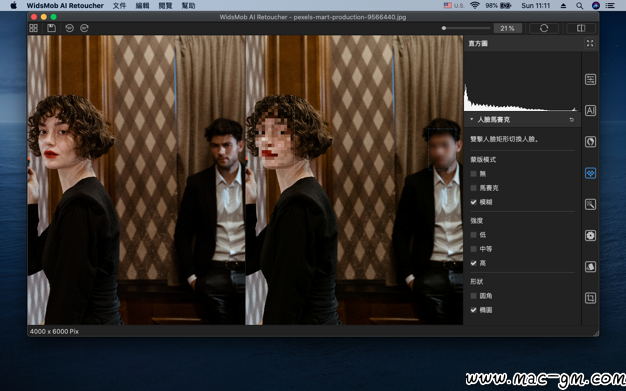Choose the 圓角 shape checkbox
The image size is (626, 391).
click(x=473, y=296)
